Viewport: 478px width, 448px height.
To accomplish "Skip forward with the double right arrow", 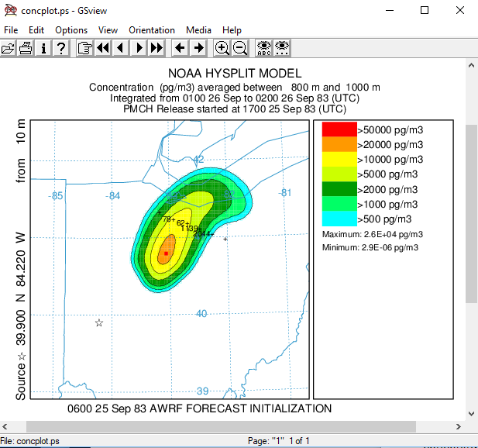I will pyautogui.click(x=156, y=48).
